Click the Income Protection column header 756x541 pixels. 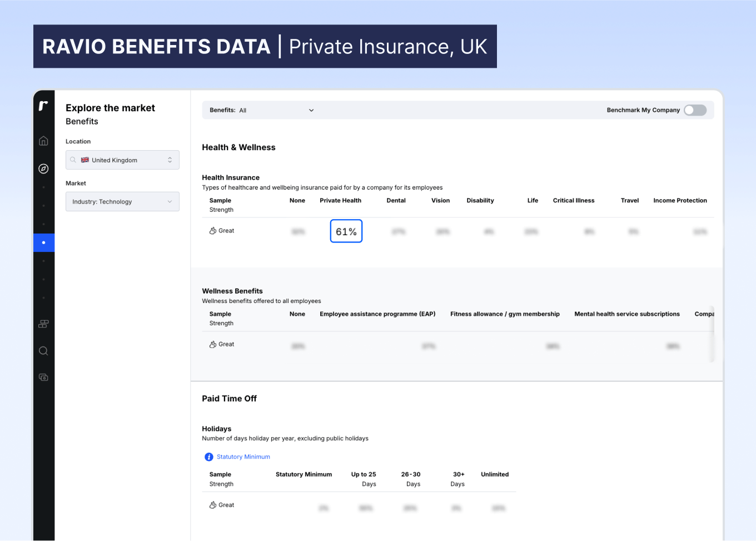(680, 201)
